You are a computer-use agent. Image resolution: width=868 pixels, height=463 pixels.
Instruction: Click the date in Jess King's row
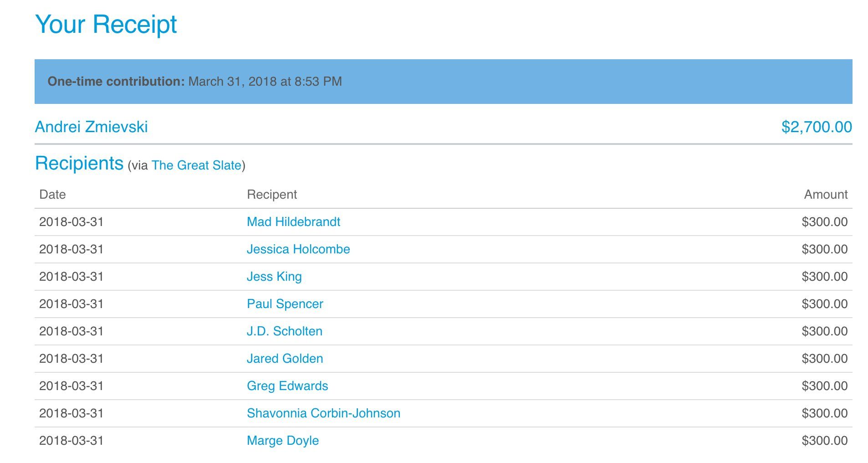click(x=71, y=277)
